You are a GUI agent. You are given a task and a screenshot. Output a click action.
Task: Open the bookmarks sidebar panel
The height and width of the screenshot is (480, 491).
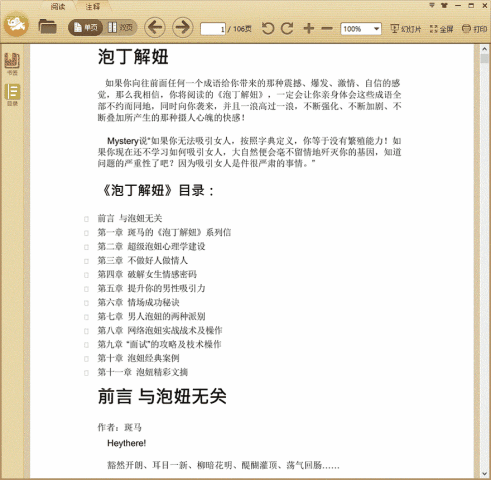point(12,63)
